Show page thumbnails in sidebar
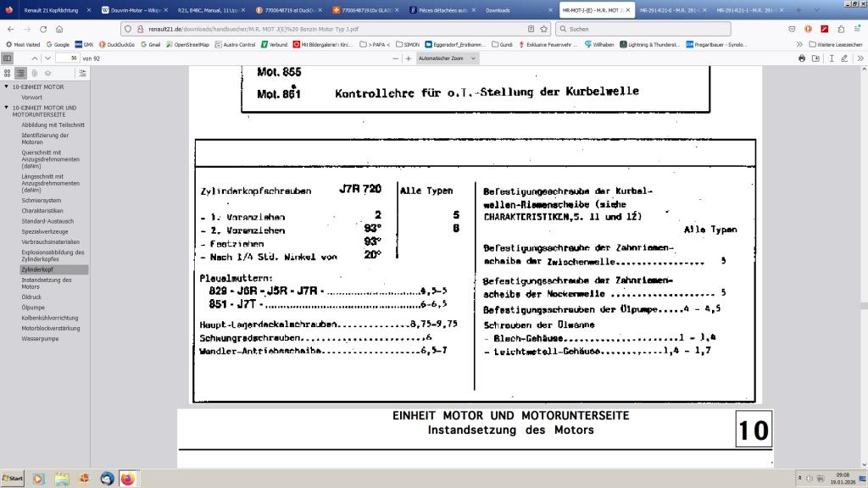This screenshot has width=868, height=488. pos(8,73)
